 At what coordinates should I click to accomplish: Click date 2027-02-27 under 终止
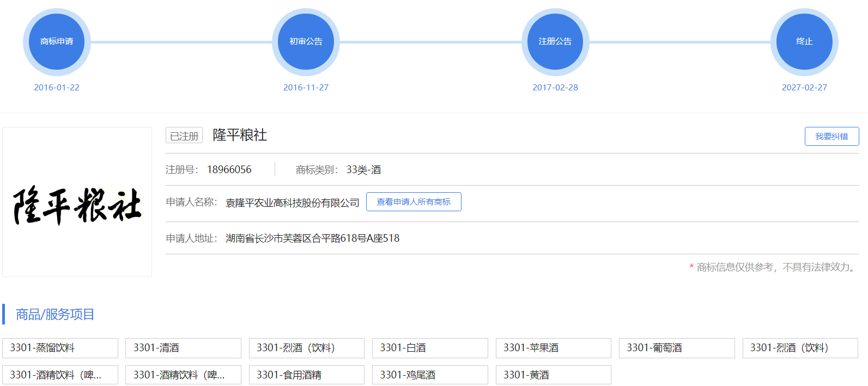click(x=804, y=88)
